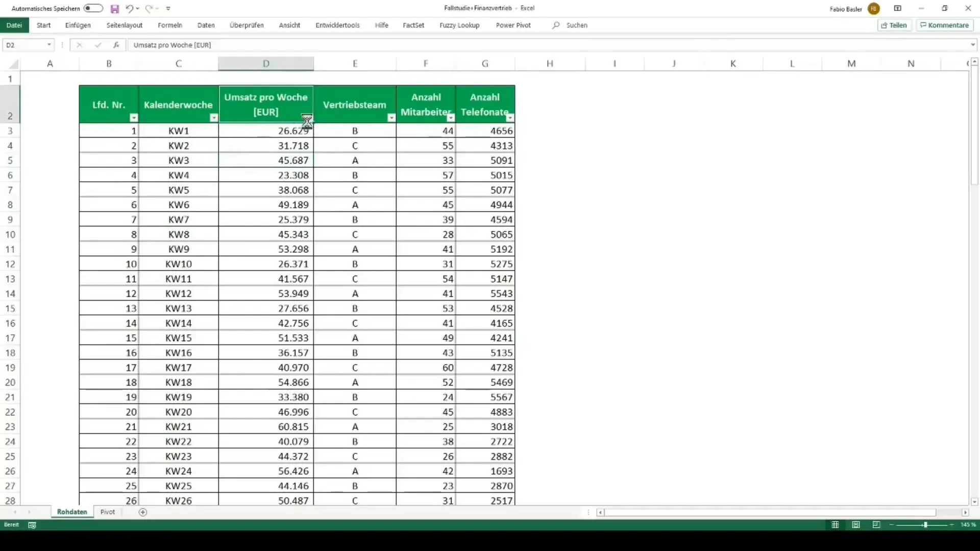Add a new sheet with plus icon
Screen dimensions: 980x551
(143, 512)
